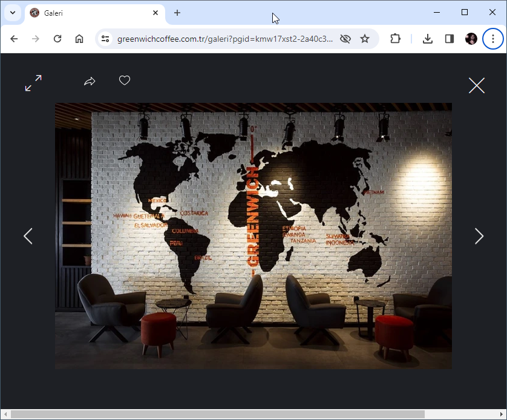Close the gallery lightbox viewer
Image resolution: width=507 pixels, height=420 pixels.
point(477,85)
